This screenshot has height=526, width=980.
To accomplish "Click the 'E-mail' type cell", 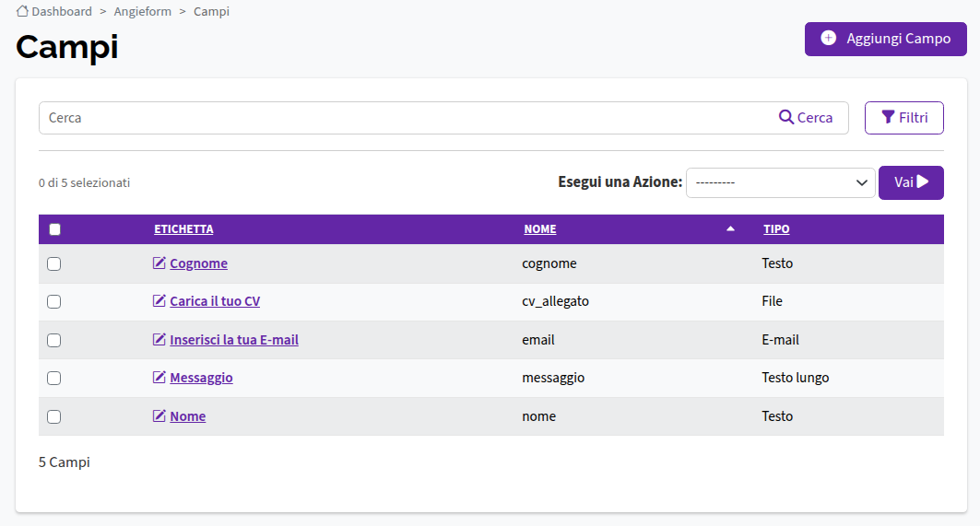I will pyautogui.click(x=780, y=340).
